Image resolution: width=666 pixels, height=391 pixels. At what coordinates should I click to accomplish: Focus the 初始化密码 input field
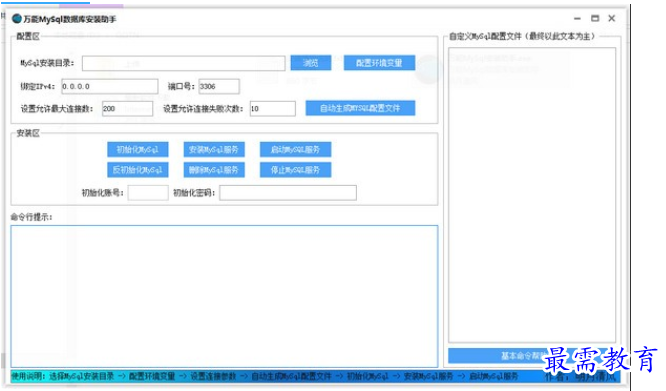[288, 193]
